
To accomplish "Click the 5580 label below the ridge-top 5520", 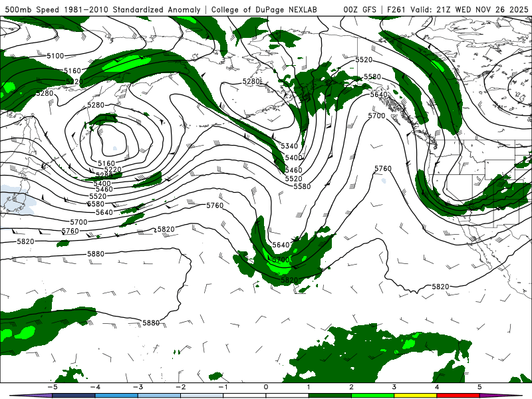I will tap(372, 76).
